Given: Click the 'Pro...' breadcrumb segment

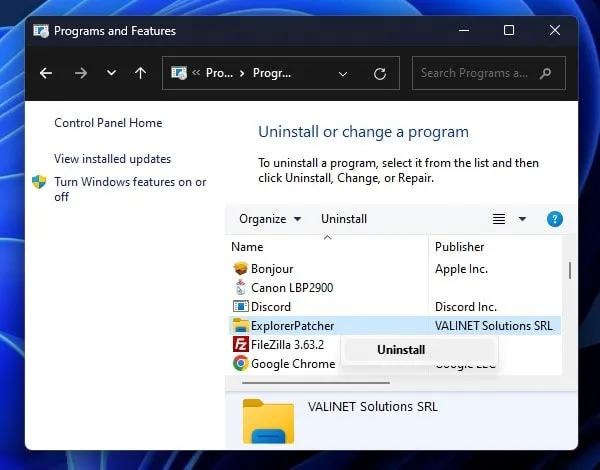Looking at the screenshot, I should [219, 73].
